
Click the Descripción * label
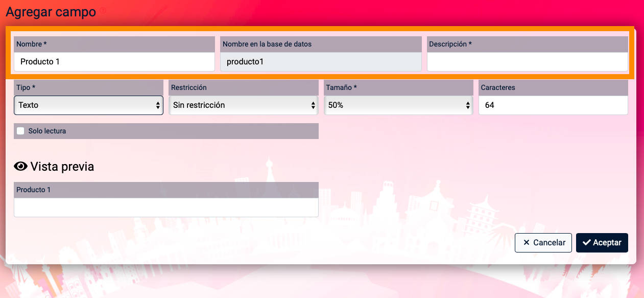[450, 44]
